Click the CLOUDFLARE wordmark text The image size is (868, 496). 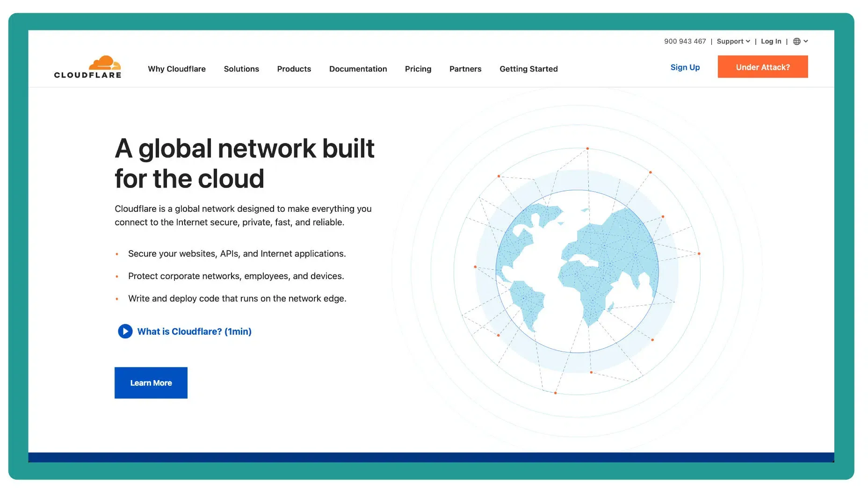tap(87, 75)
